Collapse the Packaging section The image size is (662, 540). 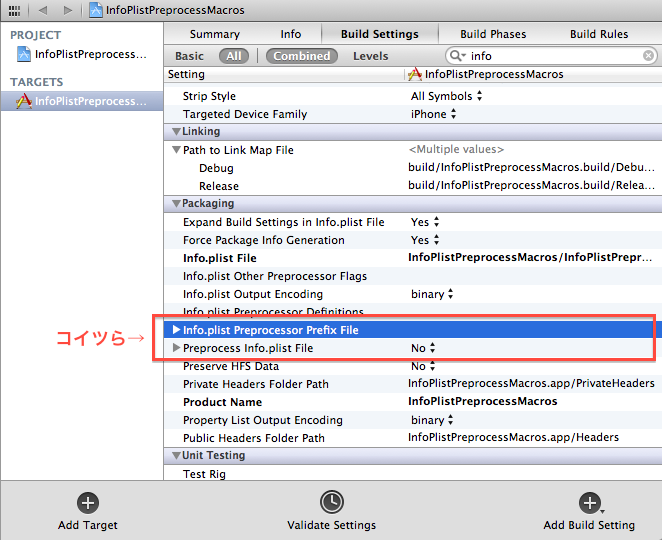tap(176, 204)
